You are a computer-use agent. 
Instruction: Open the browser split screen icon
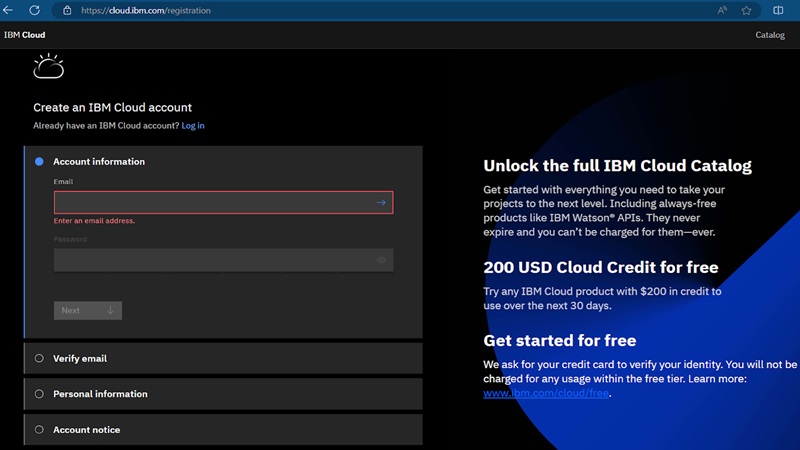(x=779, y=10)
